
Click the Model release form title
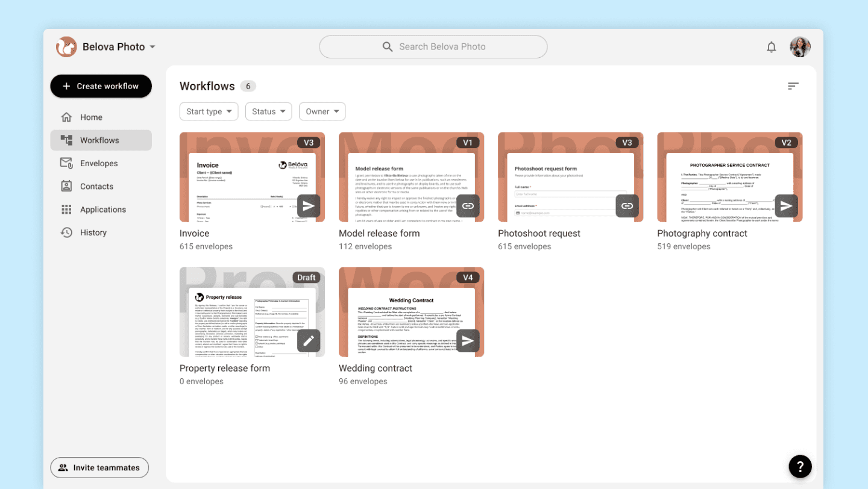pyautogui.click(x=379, y=234)
